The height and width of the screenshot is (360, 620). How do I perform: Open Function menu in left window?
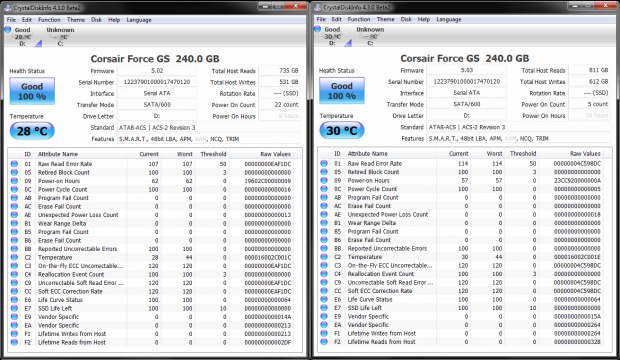click(49, 20)
